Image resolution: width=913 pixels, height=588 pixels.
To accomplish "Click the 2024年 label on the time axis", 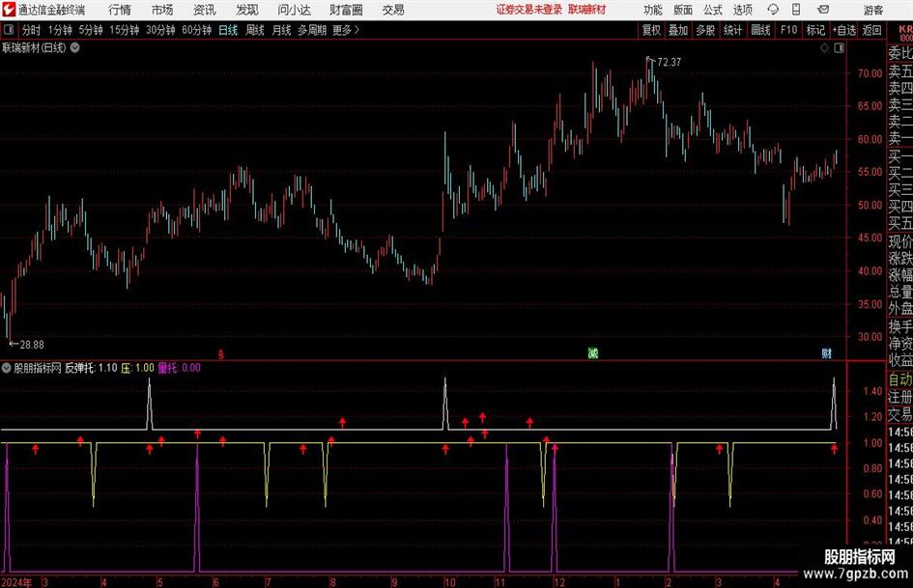I will pyautogui.click(x=16, y=582).
